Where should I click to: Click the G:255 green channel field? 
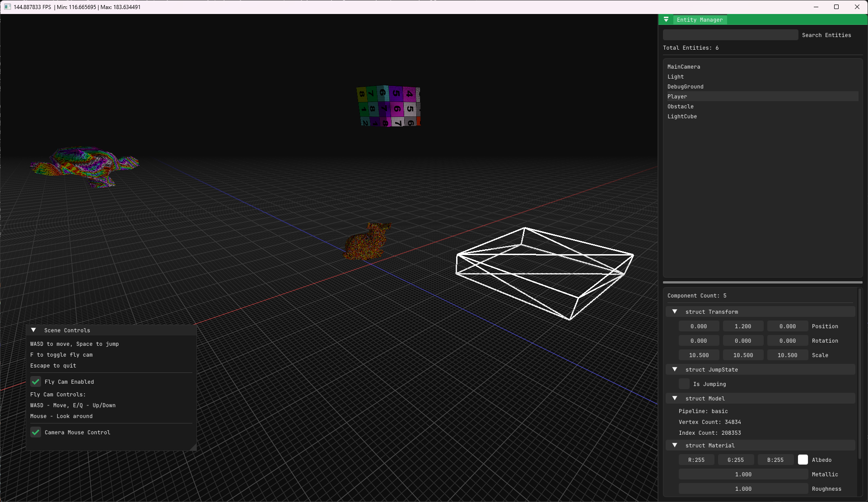(736, 460)
